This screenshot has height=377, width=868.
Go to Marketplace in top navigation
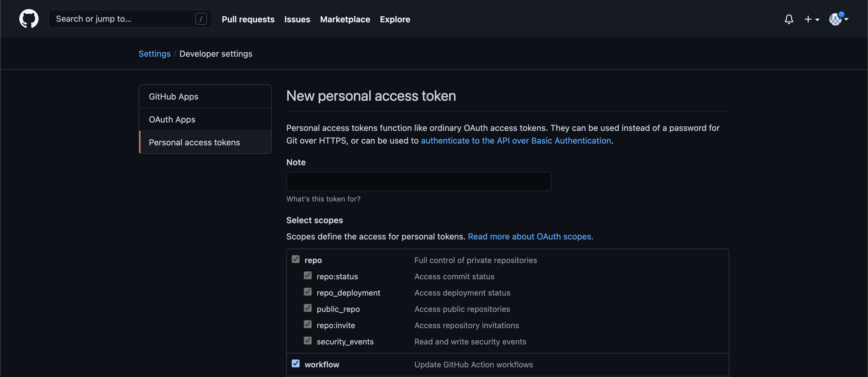point(345,19)
